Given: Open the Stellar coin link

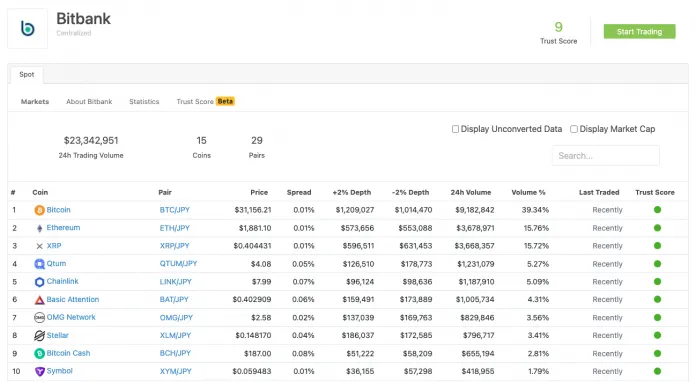Looking at the screenshot, I should (58, 335).
